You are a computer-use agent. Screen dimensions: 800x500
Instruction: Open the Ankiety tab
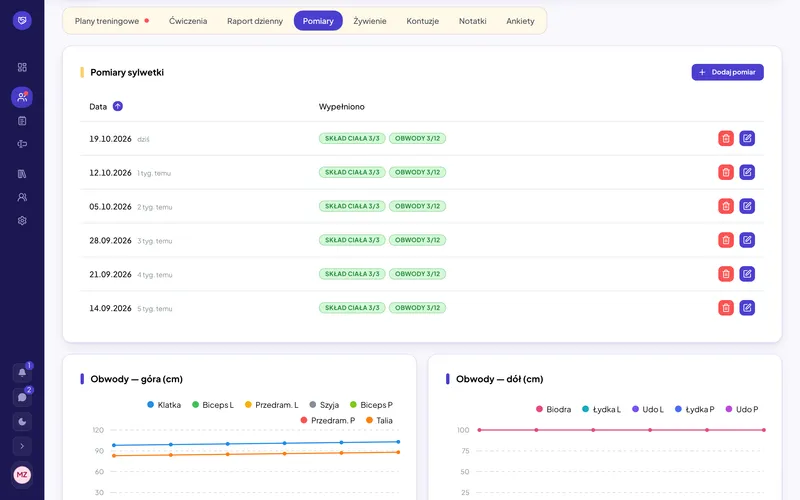click(520, 21)
